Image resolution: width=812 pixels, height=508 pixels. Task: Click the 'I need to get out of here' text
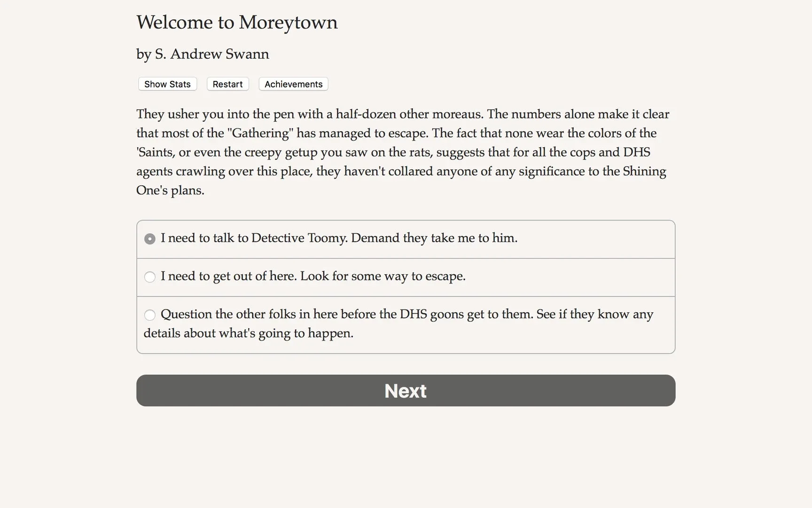[228, 276]
